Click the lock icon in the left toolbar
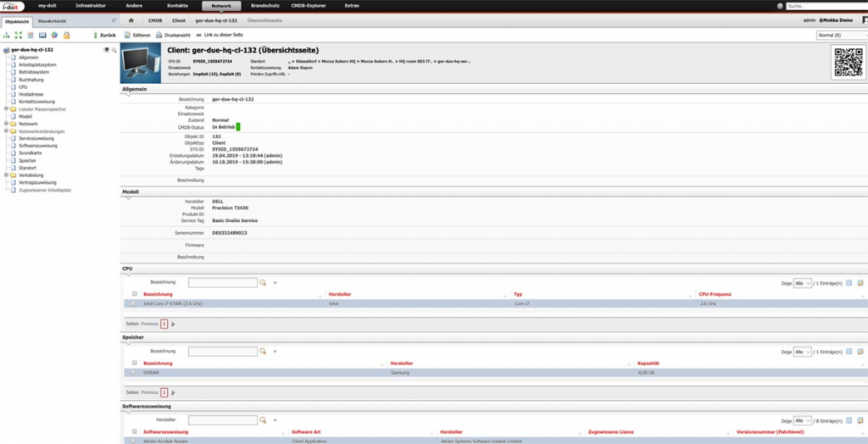This screenshot has width=868, height=444. 66,36
